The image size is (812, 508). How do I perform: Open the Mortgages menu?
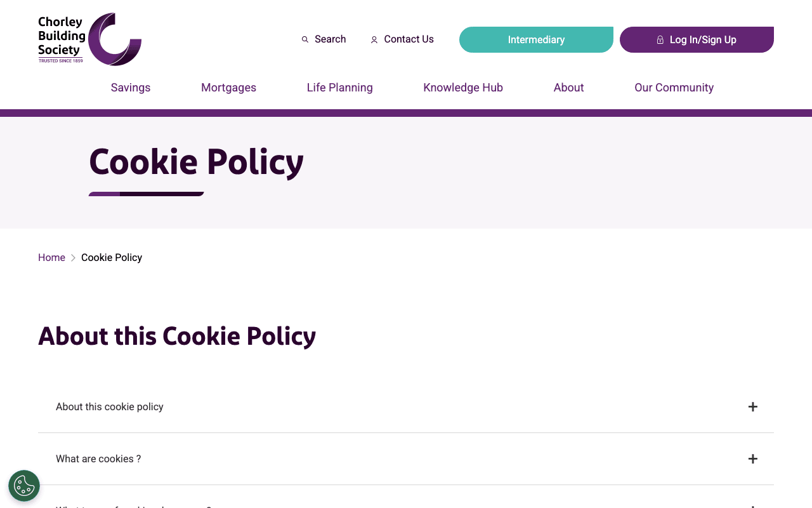[228, 88]
